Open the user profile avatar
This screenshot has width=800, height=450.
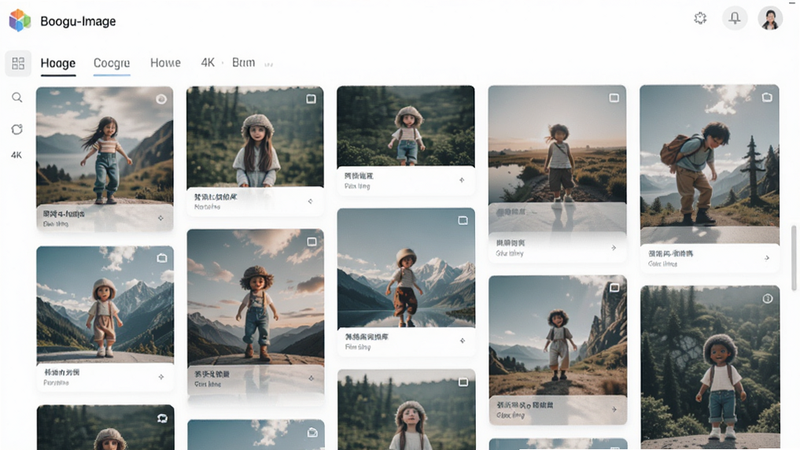coord(770,18)
